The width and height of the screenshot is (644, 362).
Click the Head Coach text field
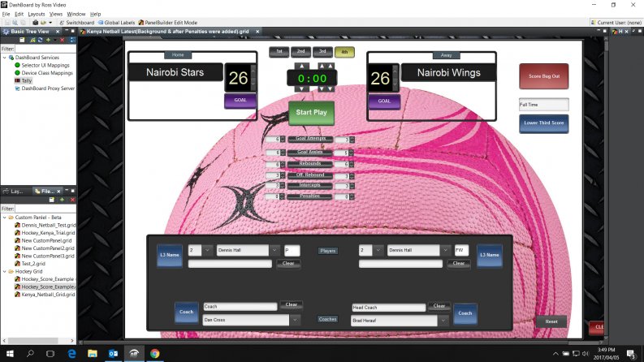[x=388, y=308]
